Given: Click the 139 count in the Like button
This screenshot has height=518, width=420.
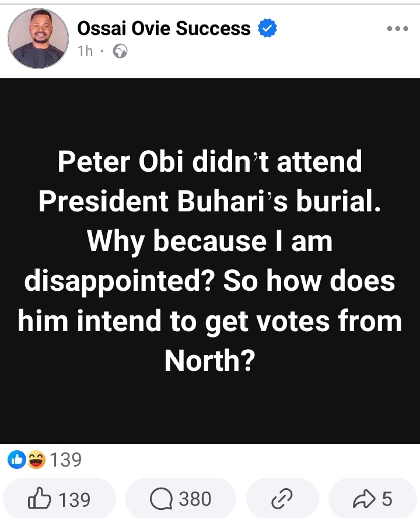Looking at the screenshot, I should click(75, 499).
